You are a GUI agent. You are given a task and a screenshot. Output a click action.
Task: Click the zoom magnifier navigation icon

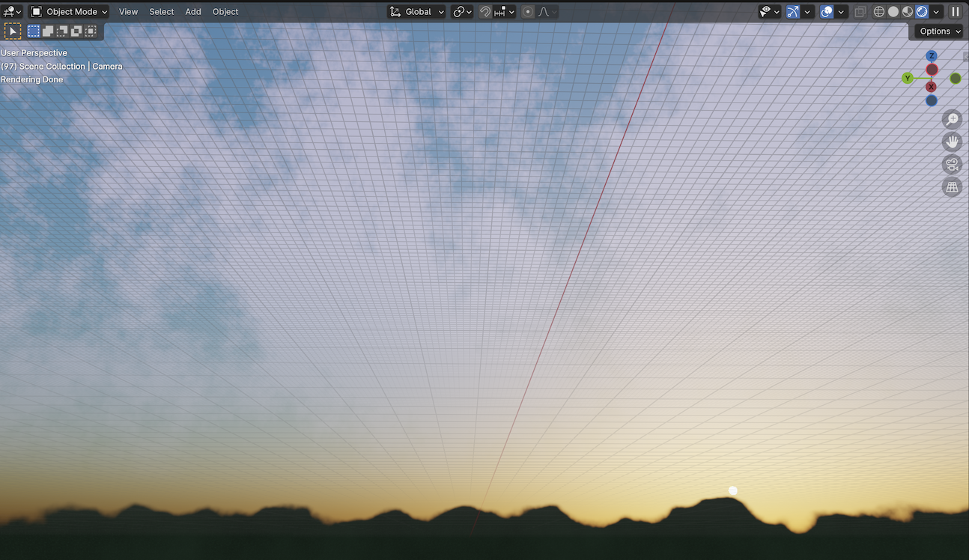click(x=952, y=119)
